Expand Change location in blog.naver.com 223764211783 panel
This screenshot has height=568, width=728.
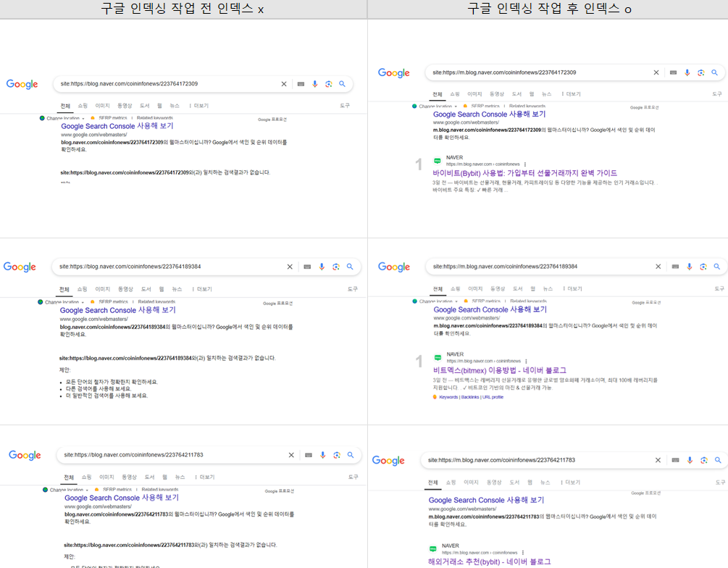pyautogui.click(x=65, y=490)
